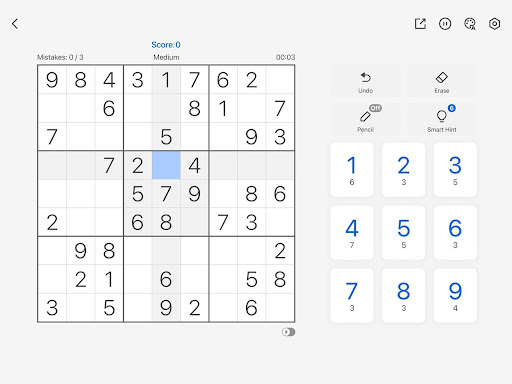Select the empty bottom-right corner grid cell

click(x=280, y=307)
